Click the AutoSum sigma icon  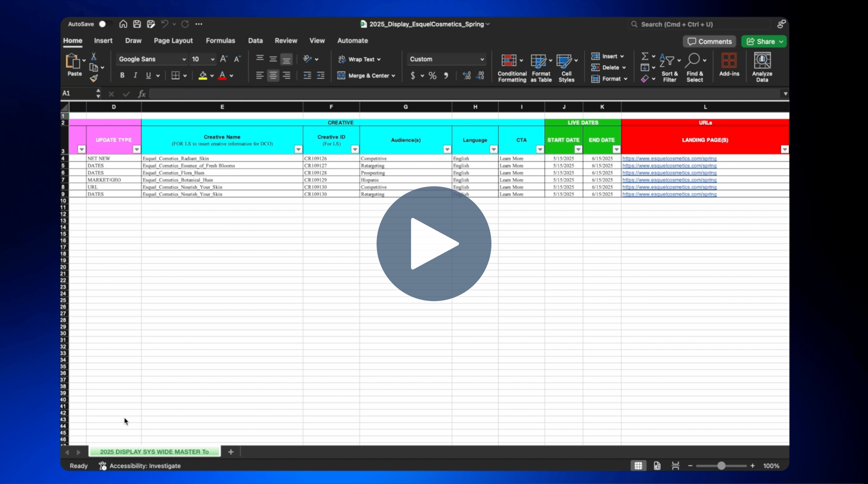(x=645, y=56)
